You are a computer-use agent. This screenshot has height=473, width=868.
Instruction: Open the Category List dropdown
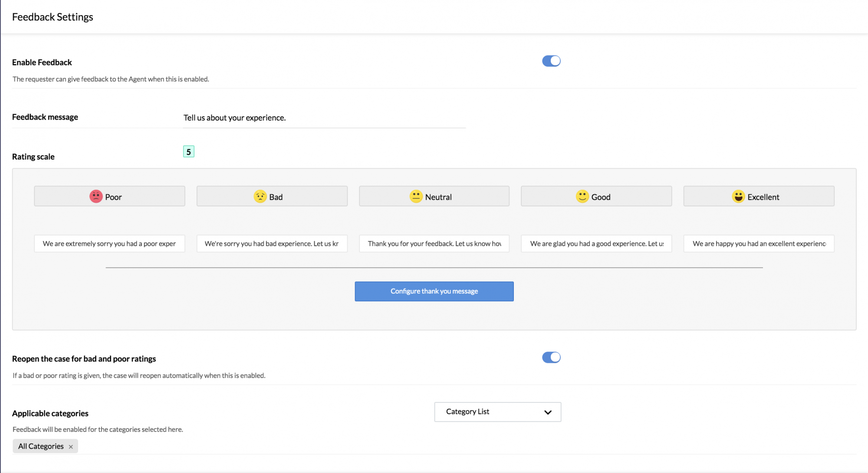click(x=497, y=412)
